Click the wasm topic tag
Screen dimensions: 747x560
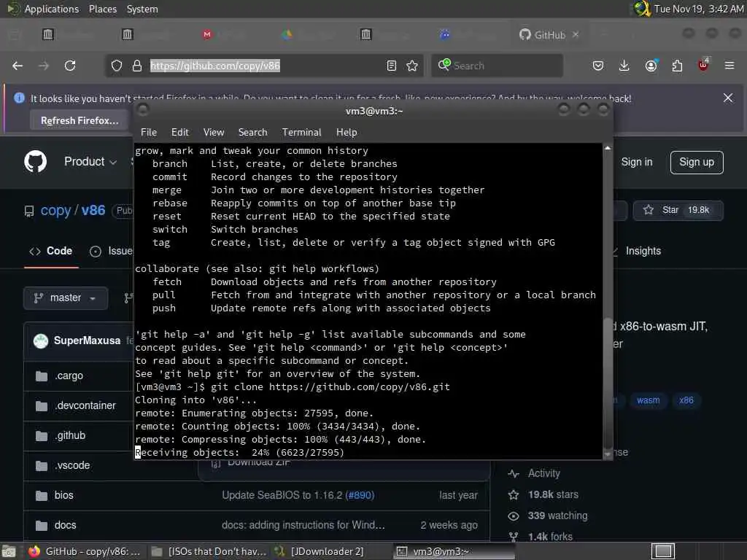[x=649, y=400]
